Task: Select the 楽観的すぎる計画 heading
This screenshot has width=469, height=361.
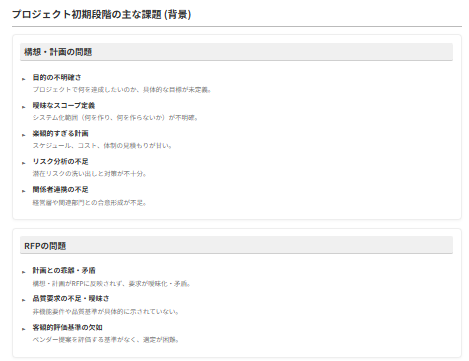Action: [x=60, y=134]
